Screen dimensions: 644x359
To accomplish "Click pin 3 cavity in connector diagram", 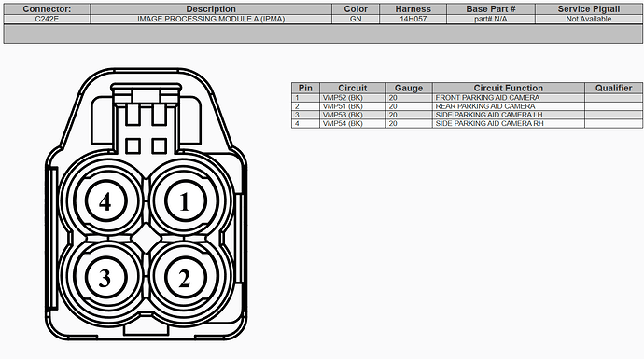I will click(105, 278).
